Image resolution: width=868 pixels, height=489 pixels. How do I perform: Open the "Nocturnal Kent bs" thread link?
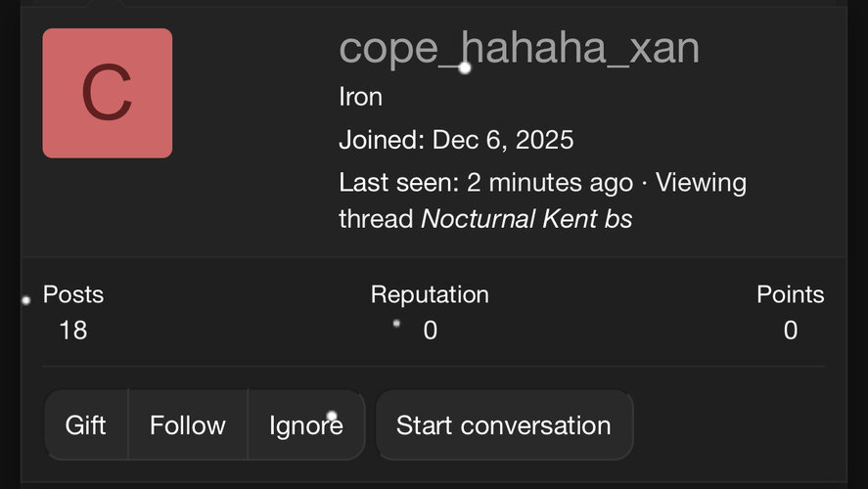click(x=526, y=219)
